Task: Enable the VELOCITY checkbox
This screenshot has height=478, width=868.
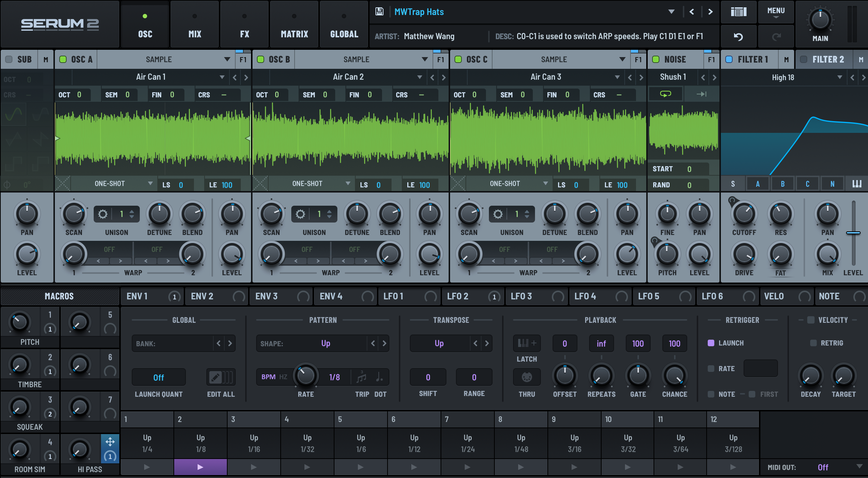Action: pos(811,320)
